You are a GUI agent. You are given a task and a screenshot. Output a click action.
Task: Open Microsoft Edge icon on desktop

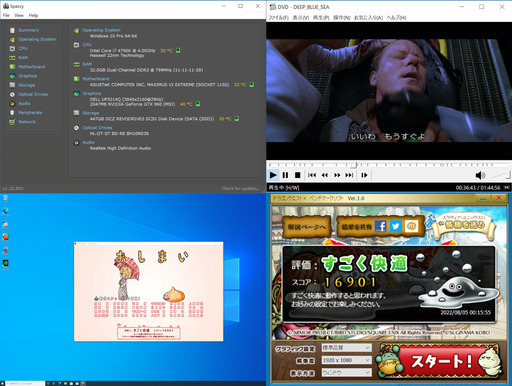(5, 212)
